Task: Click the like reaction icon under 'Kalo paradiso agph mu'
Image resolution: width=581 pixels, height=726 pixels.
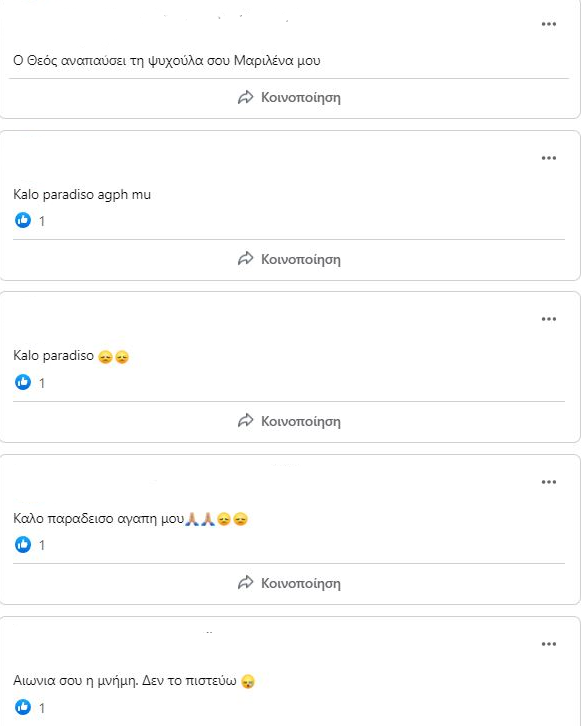Action: (x=23, y=220)
